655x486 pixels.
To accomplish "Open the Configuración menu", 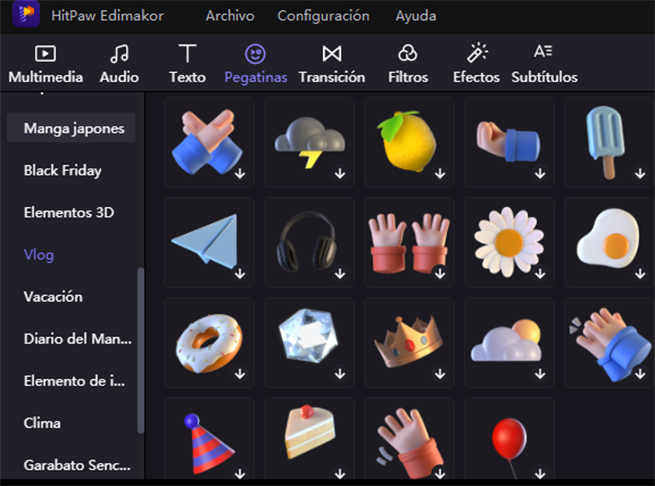I will [x=323, y=16].
